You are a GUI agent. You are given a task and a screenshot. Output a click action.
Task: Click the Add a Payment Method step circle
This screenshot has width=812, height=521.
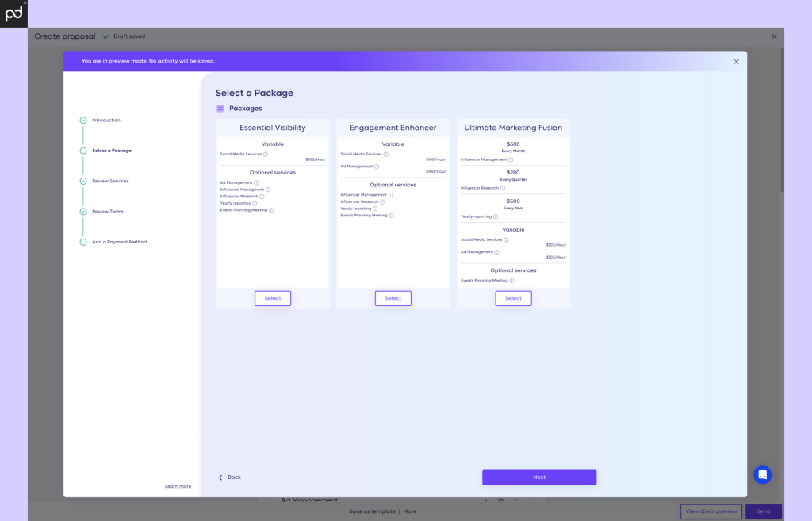coord(82,242)
